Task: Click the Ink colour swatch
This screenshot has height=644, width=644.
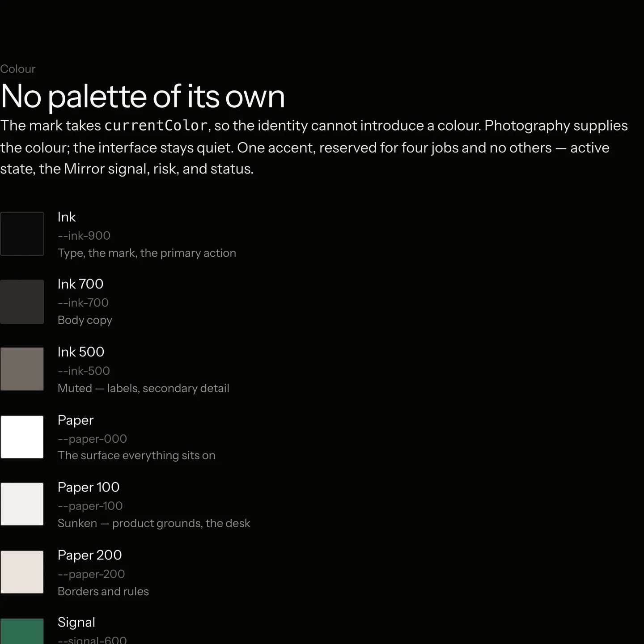Action: [x=22, y=234]
